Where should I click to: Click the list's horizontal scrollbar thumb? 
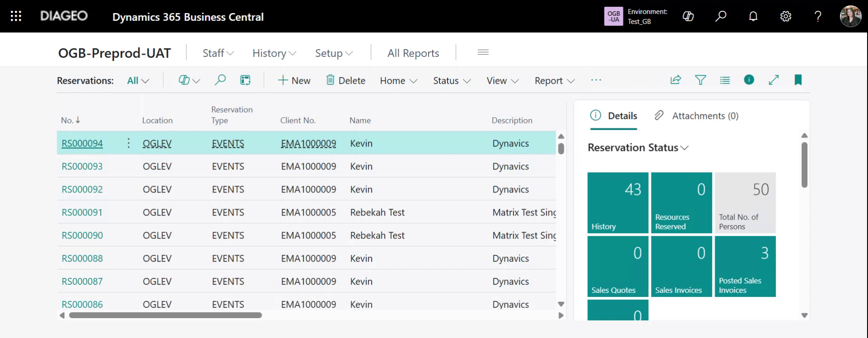click(x=165, y=315)
